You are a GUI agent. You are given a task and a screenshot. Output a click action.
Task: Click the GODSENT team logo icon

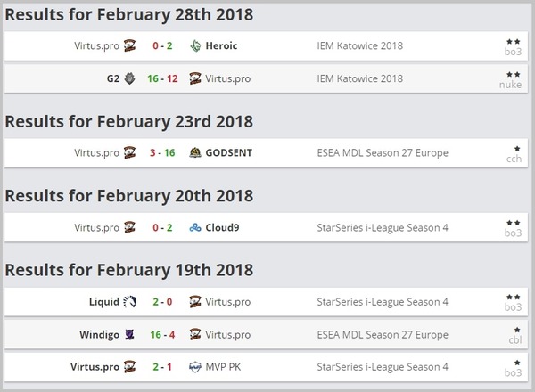tap(195, 152)
